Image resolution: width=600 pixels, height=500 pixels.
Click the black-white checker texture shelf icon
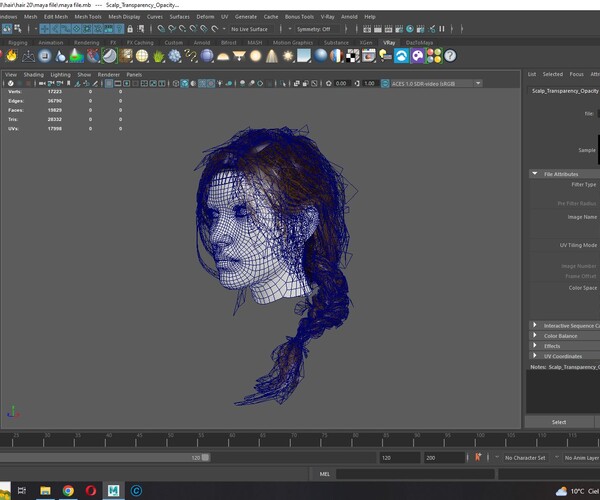click(x=353, y=56)
